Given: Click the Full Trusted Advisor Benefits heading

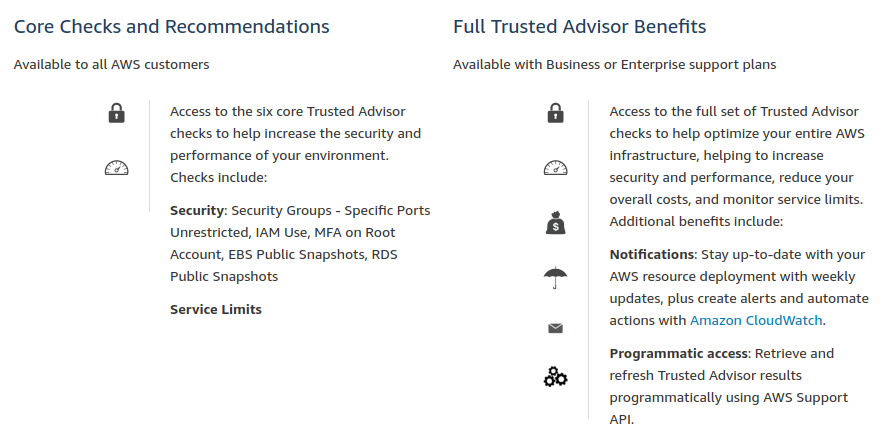Looking at the screenshot, I should [x=579, y=27].
